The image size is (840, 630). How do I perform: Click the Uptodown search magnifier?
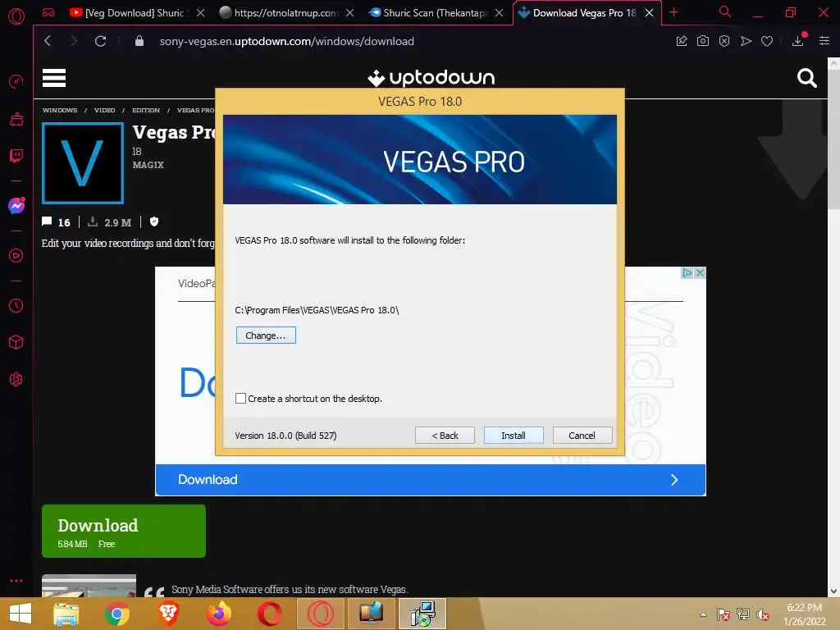(807, 78)
